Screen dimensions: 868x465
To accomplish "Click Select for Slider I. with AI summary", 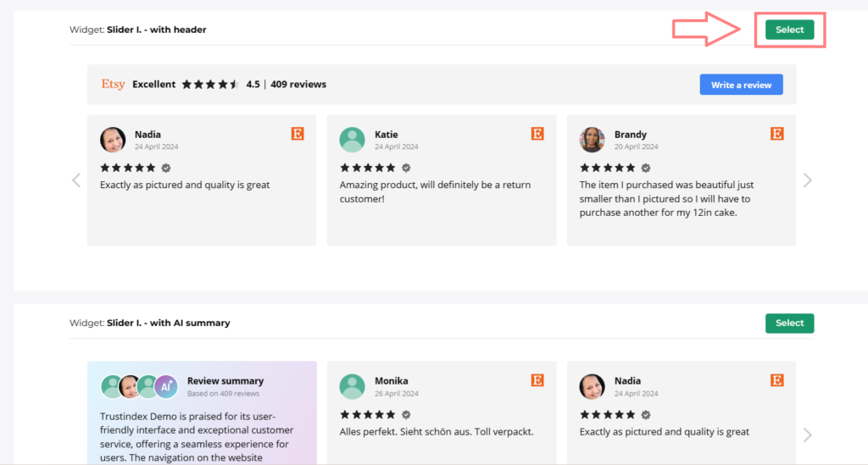I will (x=789, y=323).
